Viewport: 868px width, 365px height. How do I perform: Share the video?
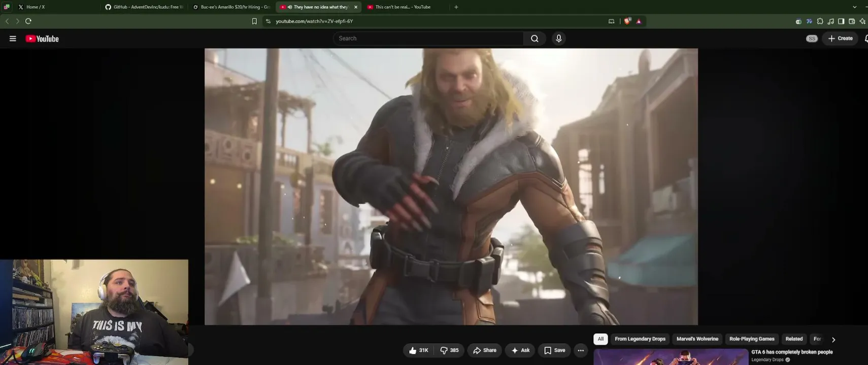tap(485, 350)
